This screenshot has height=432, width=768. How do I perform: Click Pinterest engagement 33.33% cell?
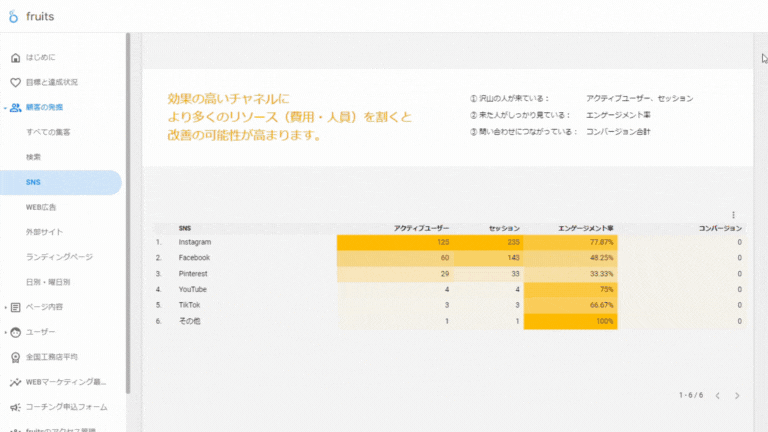(570, 274)
